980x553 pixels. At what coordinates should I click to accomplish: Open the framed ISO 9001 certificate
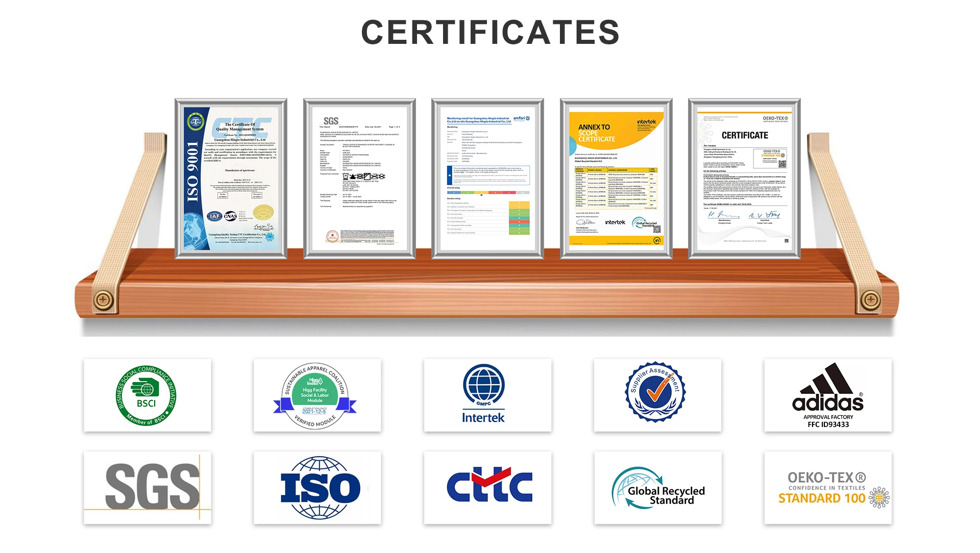pyautogui.click(x=231, y=179)
